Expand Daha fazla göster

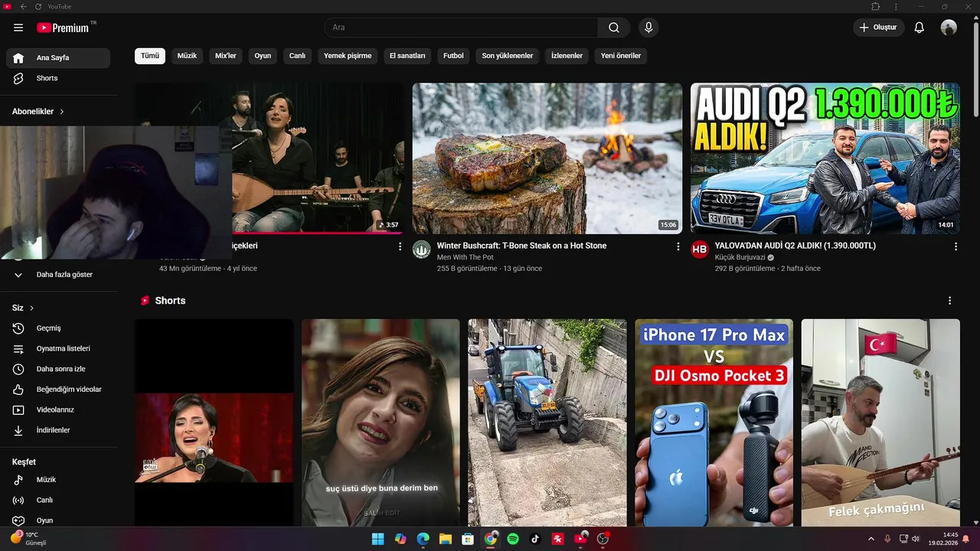pos(58,275)
